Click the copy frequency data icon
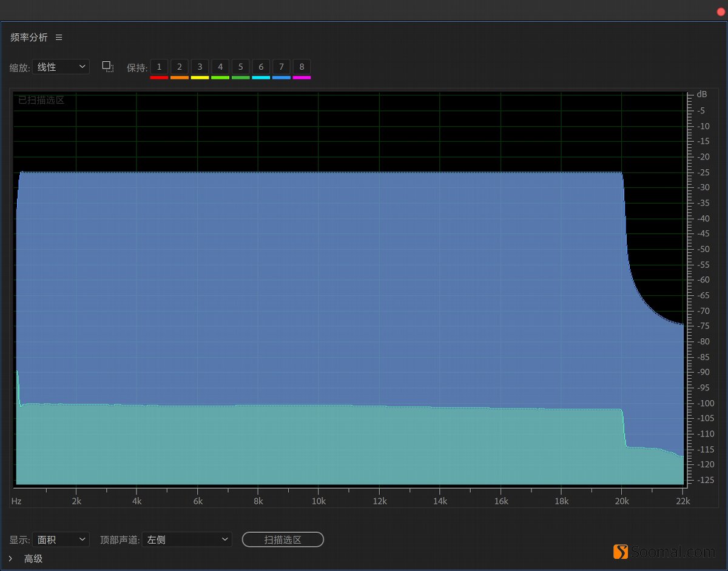The image size is (728, 571). click(x=107, y=67)
